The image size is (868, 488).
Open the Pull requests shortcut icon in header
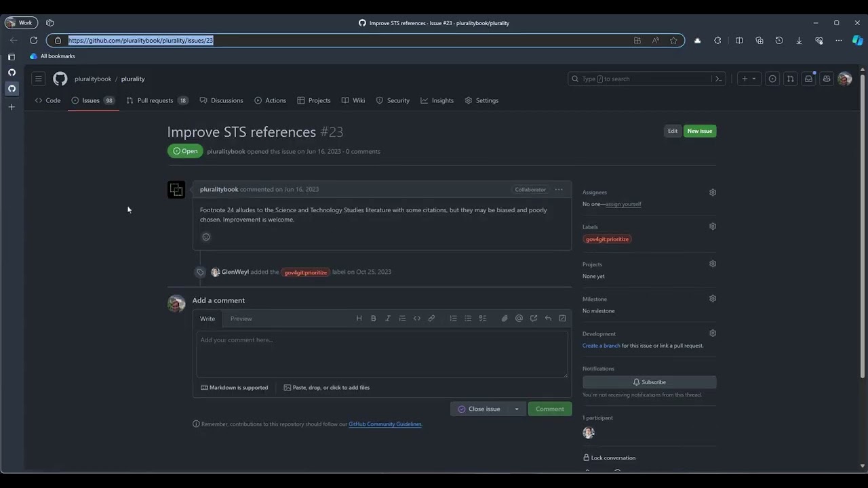pos(790,79)
